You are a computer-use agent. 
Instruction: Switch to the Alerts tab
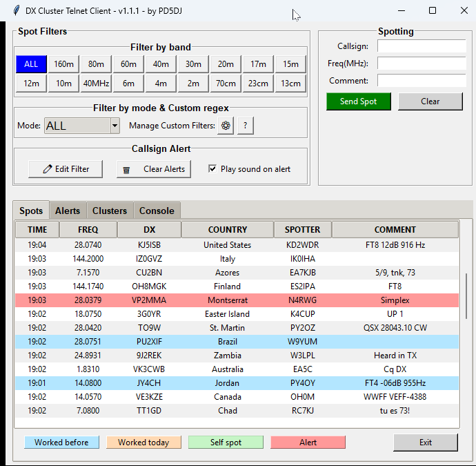[x=68, y=211]
